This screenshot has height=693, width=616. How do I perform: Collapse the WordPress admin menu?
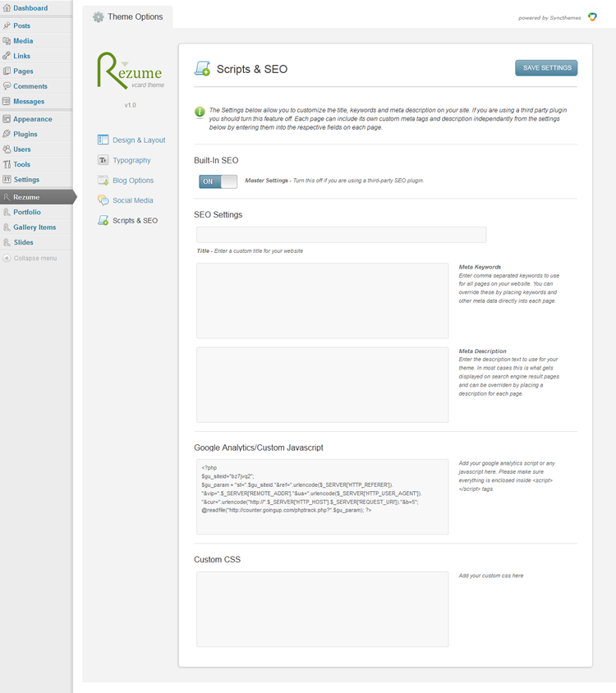(34, 259)
